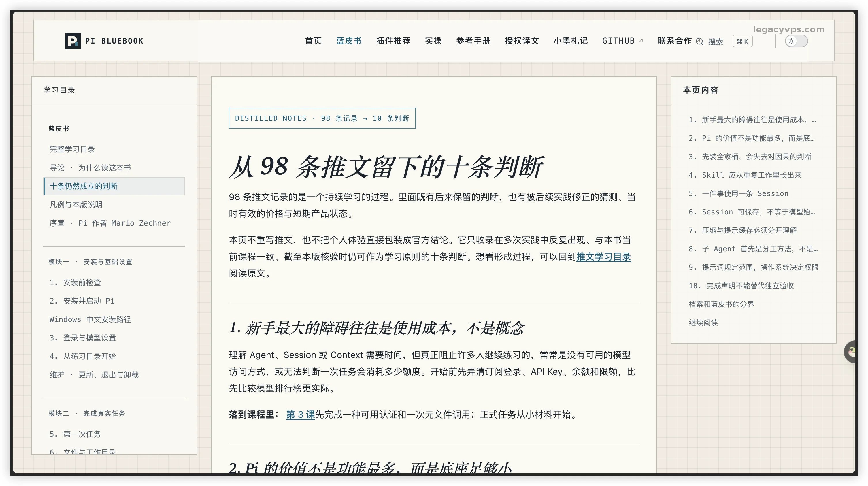Jump to 7. 压缩与提示缓存必须分开理解

click(x=743, y=231)
